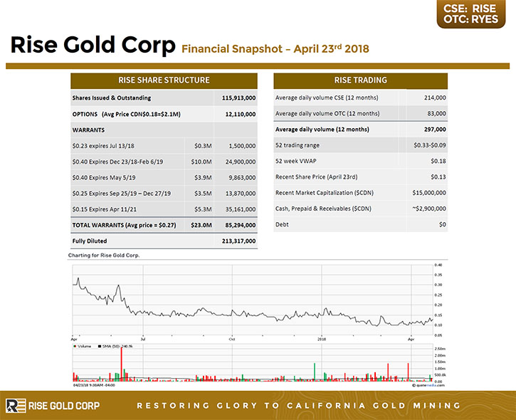Screen dimensions: 516x420
Task: Click the Rise Gold Corp main title
Action: pos(93,45)
